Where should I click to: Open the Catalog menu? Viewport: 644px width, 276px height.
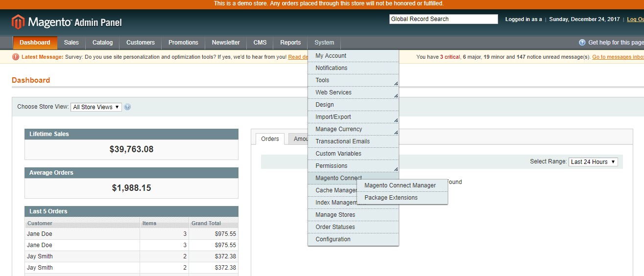point(103,43)
